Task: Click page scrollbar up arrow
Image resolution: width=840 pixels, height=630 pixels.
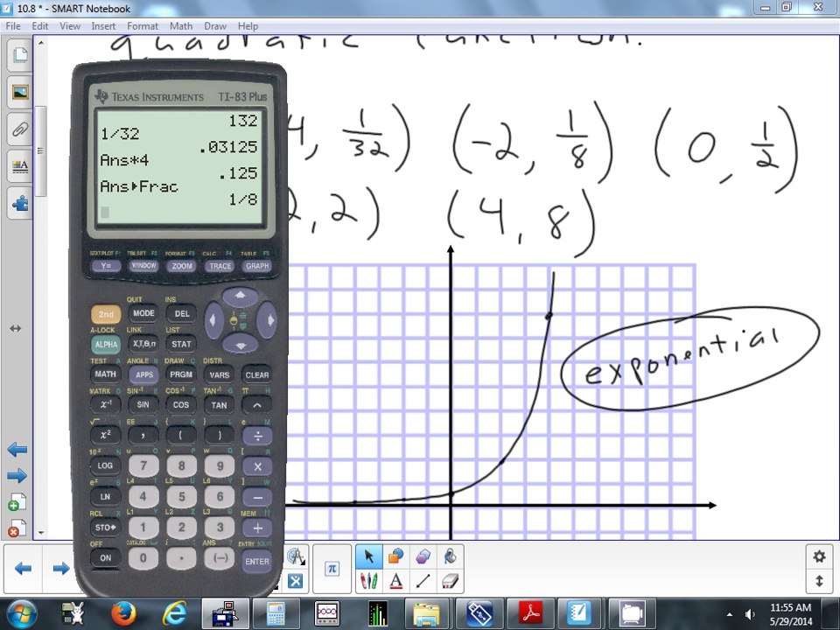Action: pyautogui.click(x=41, y=42)
